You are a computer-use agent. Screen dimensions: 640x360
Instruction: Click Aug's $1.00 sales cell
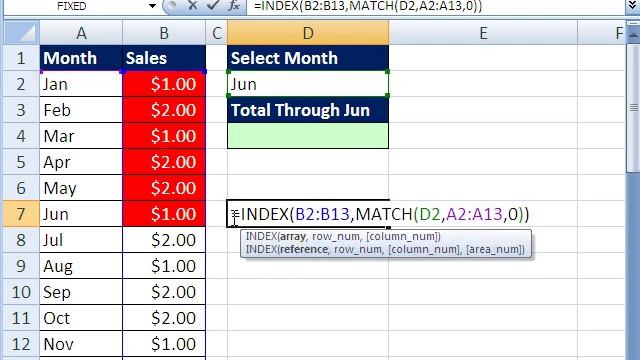(164, 266)
